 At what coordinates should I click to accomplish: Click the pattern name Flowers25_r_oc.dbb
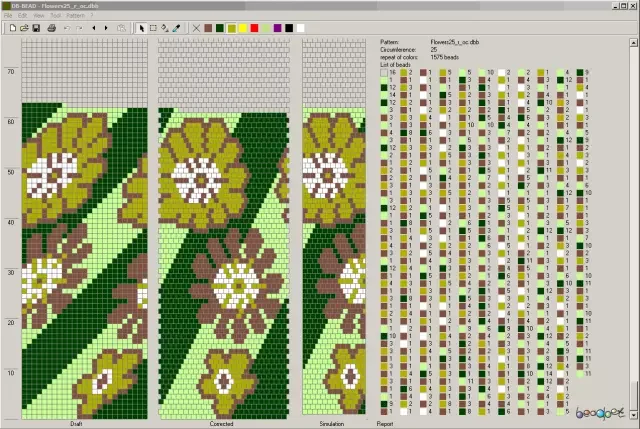455,42
